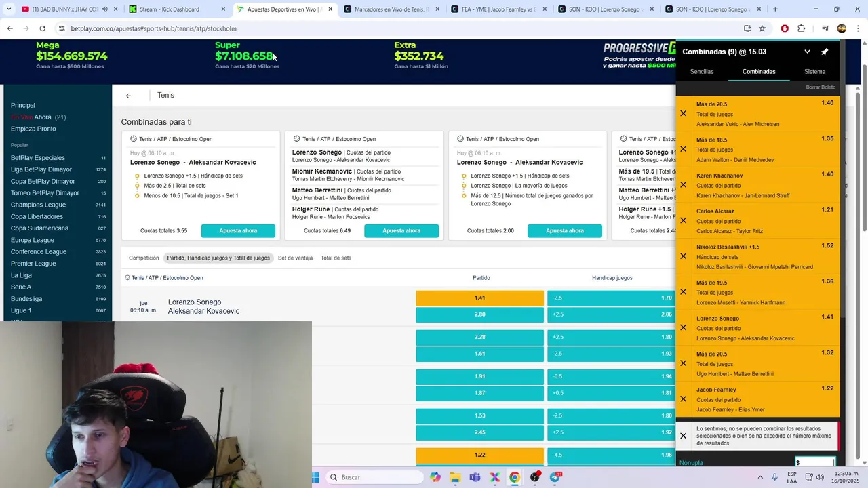Select the Total de sets filter
The image size is (868, 488).
point(336,258)
